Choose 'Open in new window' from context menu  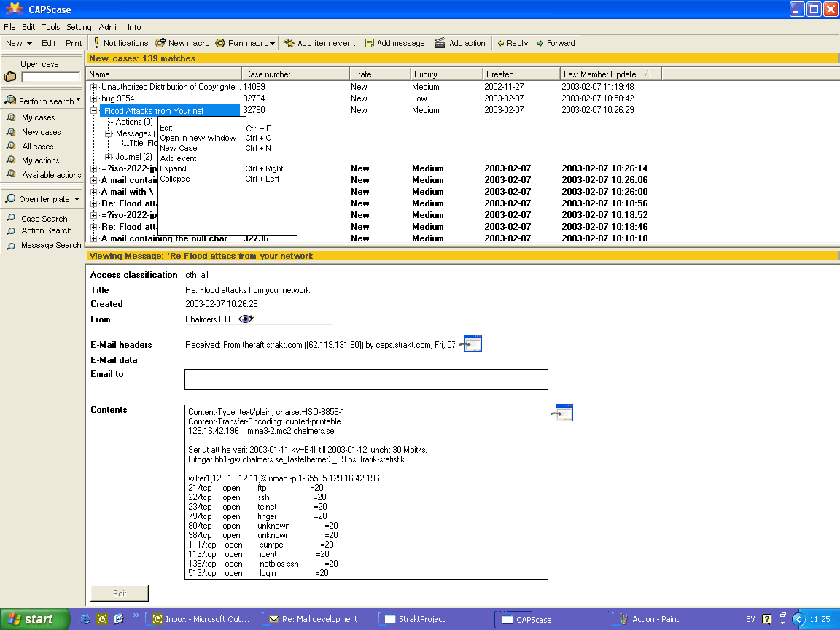[198, 138]
